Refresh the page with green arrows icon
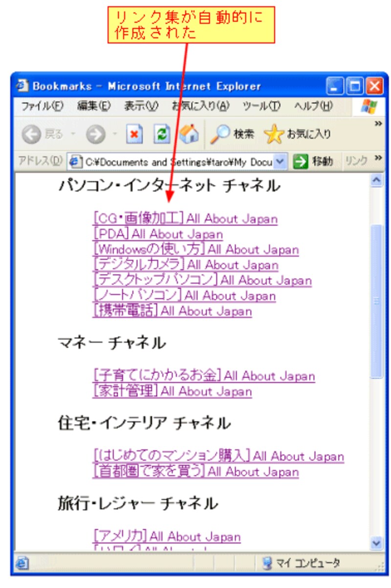Screen dimensions: 391x588 pos(161,135)
